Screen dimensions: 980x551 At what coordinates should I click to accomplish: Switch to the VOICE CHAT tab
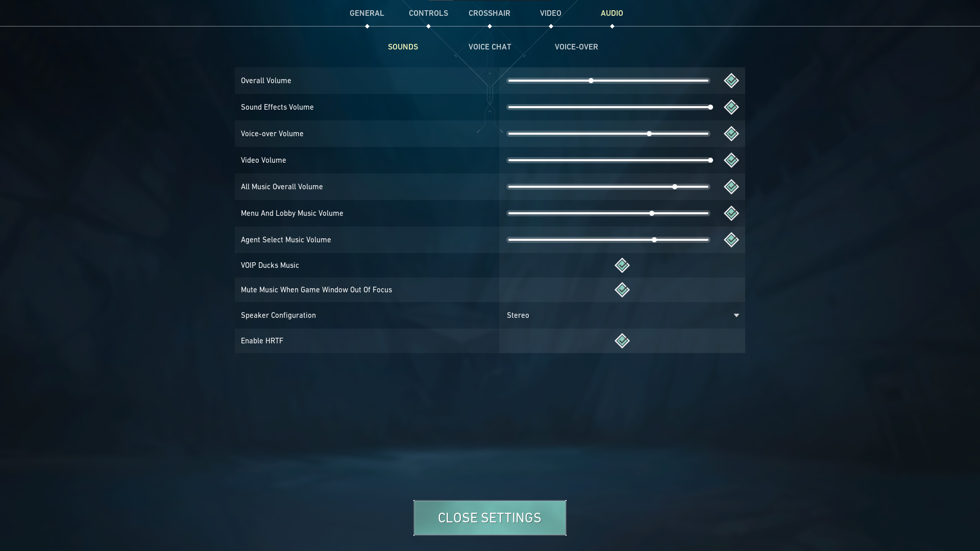[489, 46]
